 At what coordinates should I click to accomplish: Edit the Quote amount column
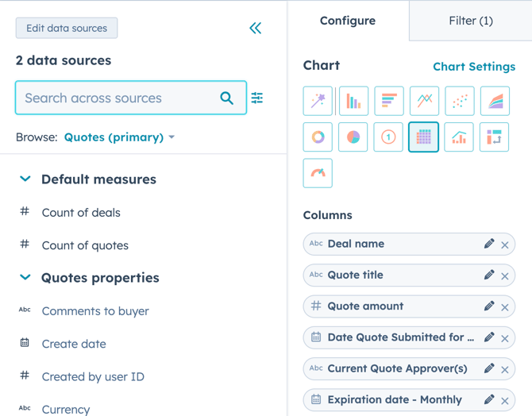click(489, 306)
